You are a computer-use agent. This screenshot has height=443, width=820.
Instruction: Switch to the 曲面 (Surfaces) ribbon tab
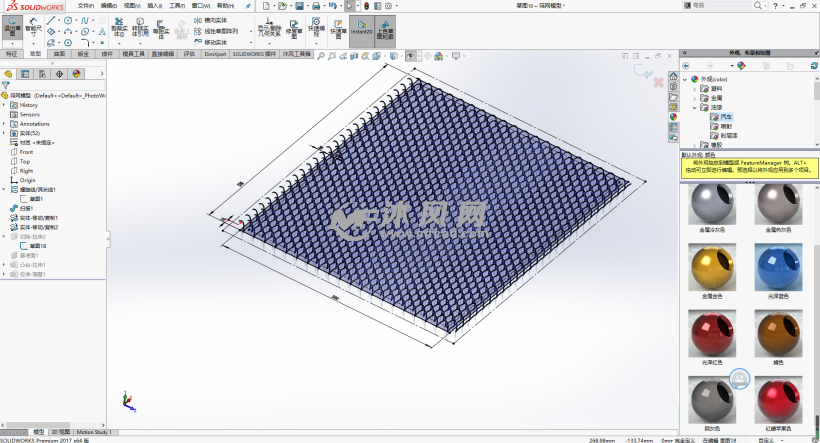tap(60, 54)
